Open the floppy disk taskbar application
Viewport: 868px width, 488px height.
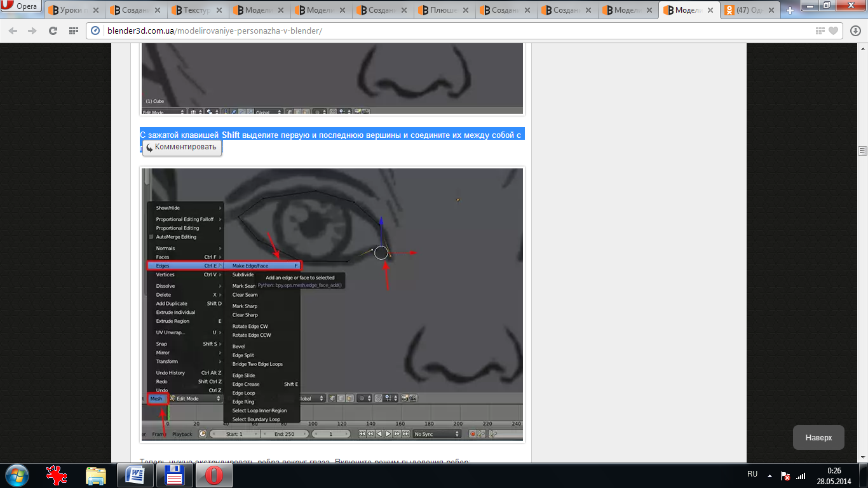coord(174,475)
